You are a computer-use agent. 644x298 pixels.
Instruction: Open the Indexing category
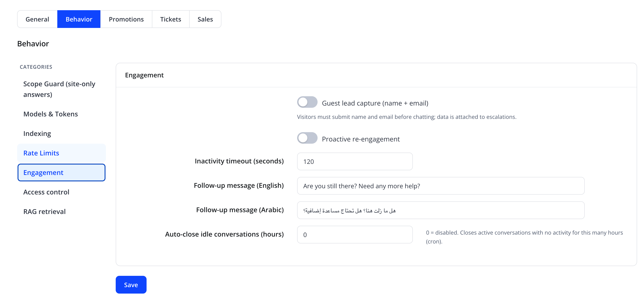[x=62, y=133]
